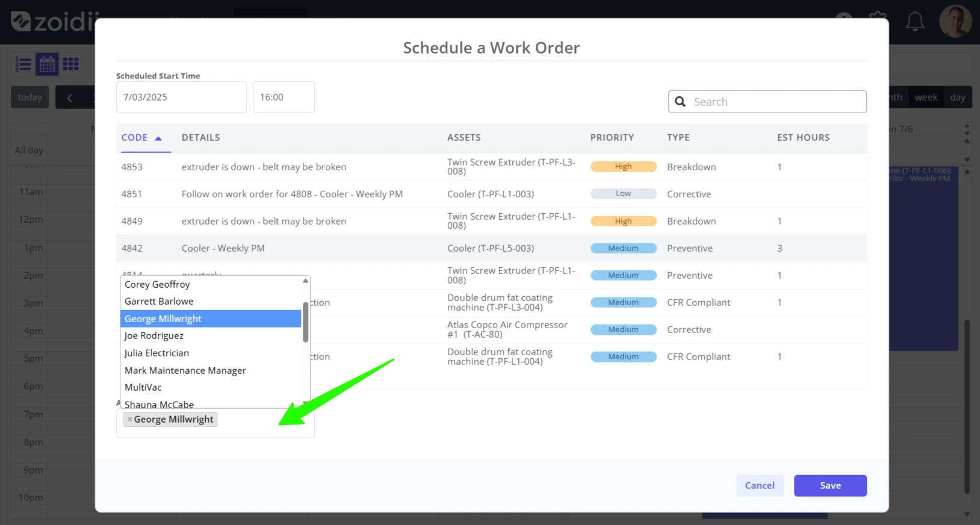Switch to calendar view icon
Image resolution: width=980 pixels, height=525 pixels.
[47, 64]
